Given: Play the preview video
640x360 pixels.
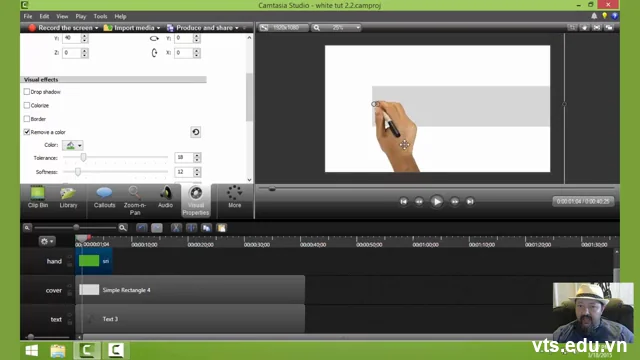Looking at the screenshot, I should 437,201.
